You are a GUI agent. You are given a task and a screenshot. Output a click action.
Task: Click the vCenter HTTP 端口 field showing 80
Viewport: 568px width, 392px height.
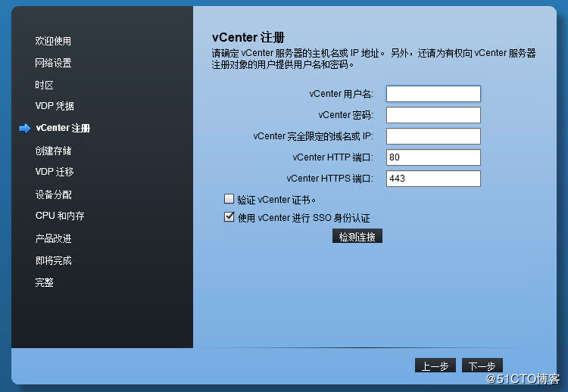click(433, 157)
